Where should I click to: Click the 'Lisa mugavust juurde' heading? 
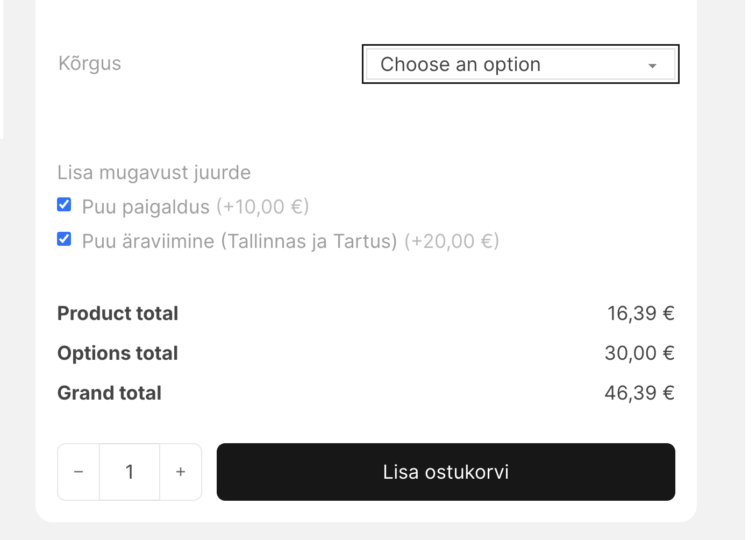point(154,173)
